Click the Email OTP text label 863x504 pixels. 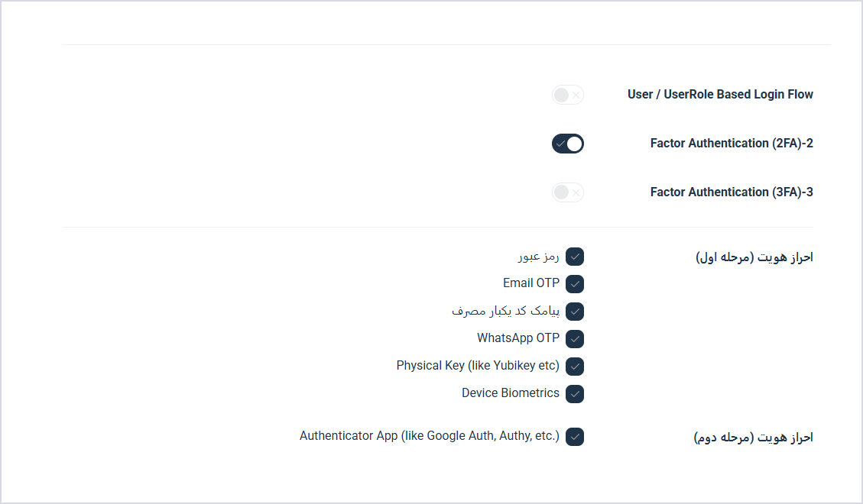tap(531, 283)
